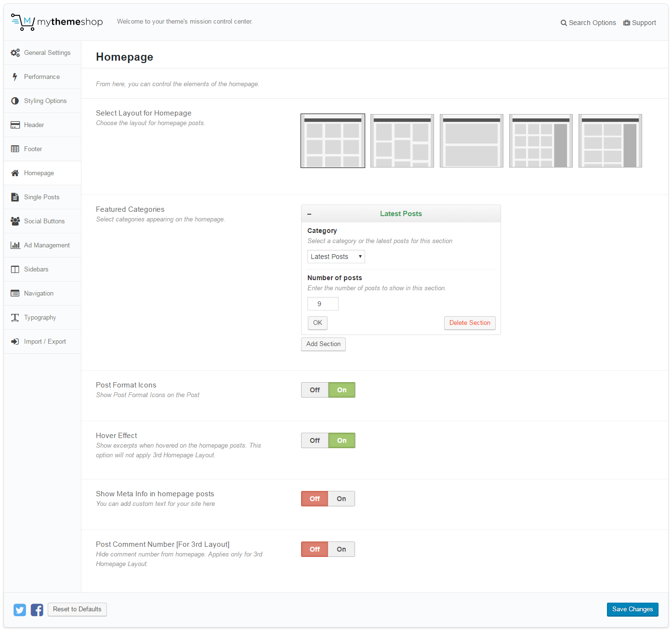Collapse the Latest Posts section

coord(309,214)
